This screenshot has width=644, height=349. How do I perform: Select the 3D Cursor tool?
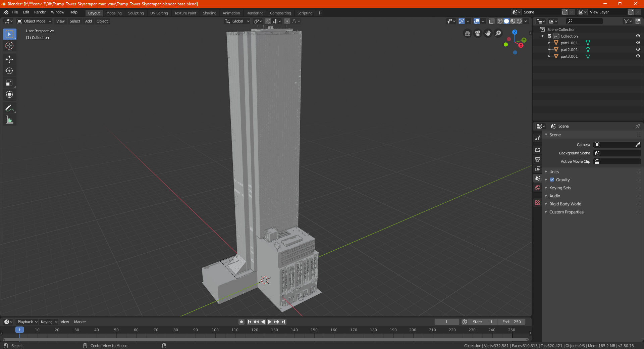[x=9, y=46]
